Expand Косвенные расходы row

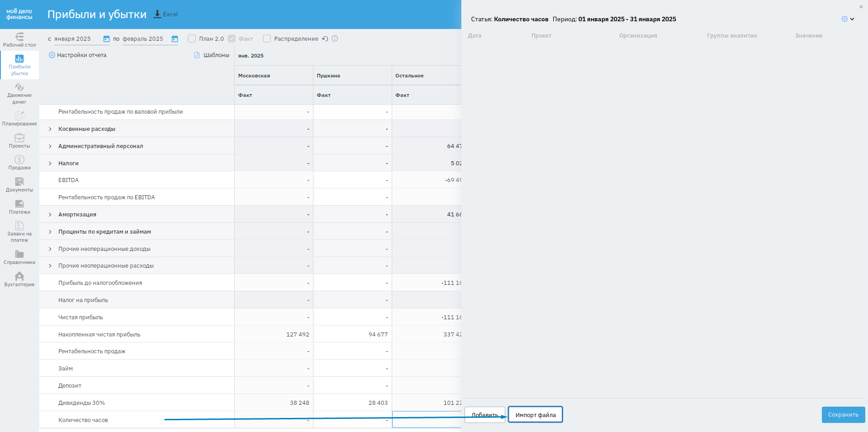[x=50, y=129]
